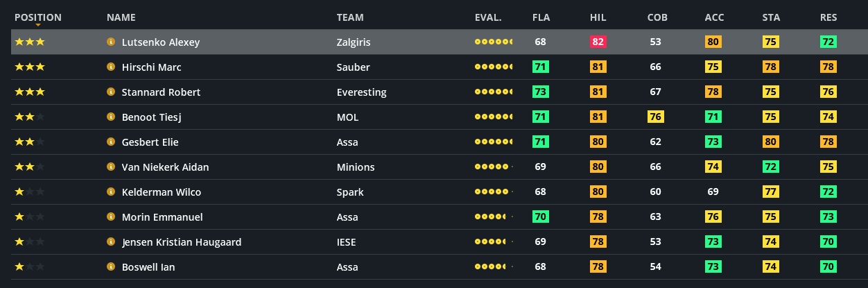Image resolution: width=868 pixels, height=288 pixels.
Task: Open Benoot Tiesj info icon
Action: [x=111, y=117]
